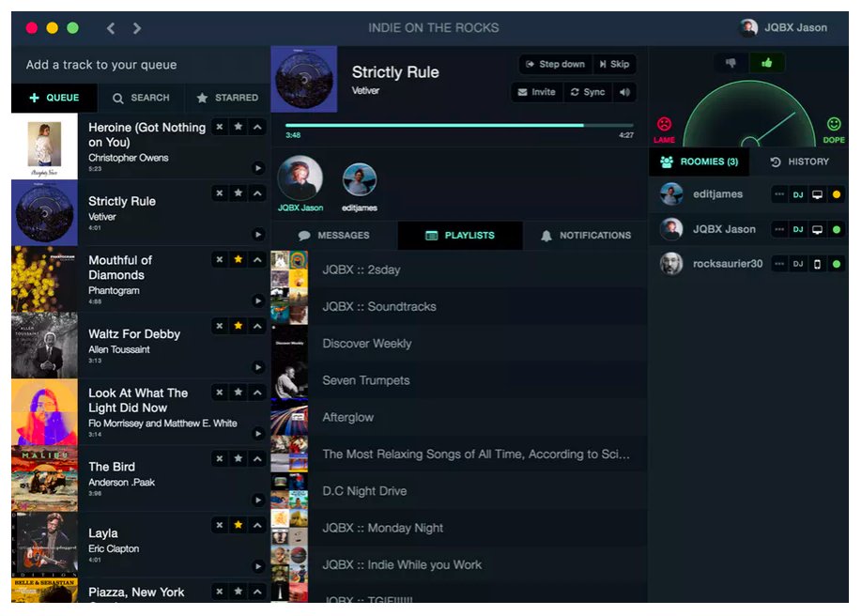Sync playback with the room
The image size is (862, 616).
[x=588, y=92]
